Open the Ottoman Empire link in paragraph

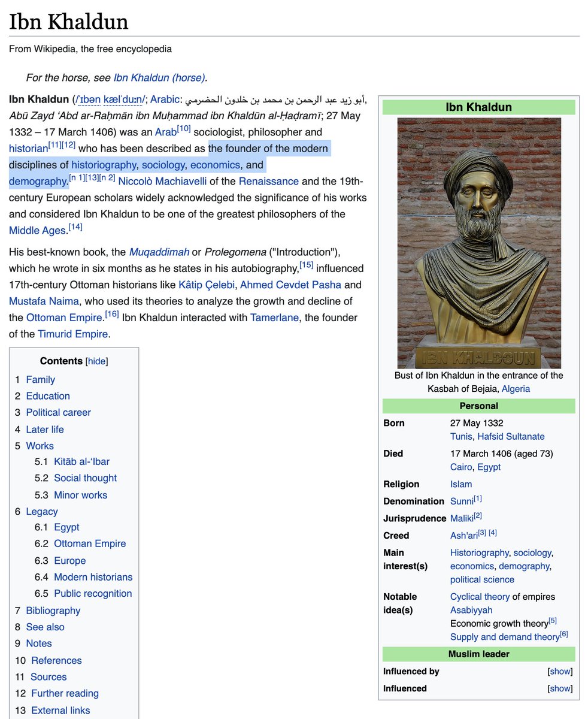pyautogui.click(x=64, y=318)
